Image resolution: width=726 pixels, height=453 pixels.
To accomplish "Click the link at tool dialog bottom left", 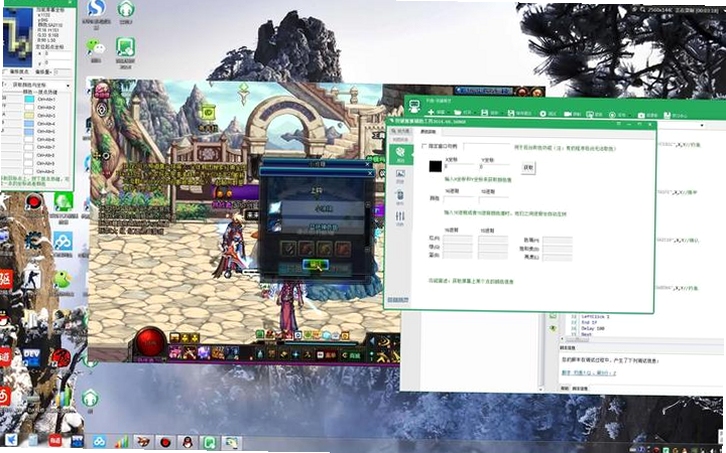I will (x=398, y=300).
